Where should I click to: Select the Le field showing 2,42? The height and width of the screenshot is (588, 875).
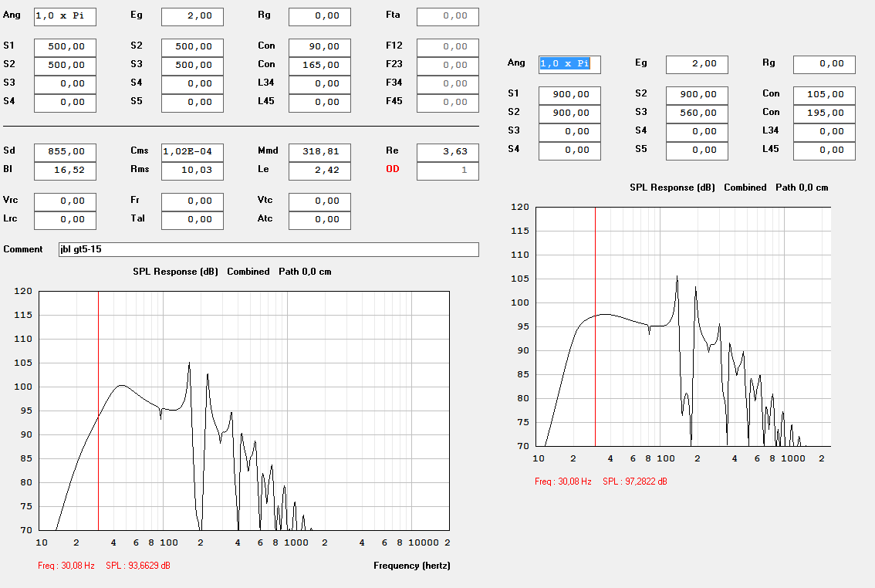click(319, 171)
